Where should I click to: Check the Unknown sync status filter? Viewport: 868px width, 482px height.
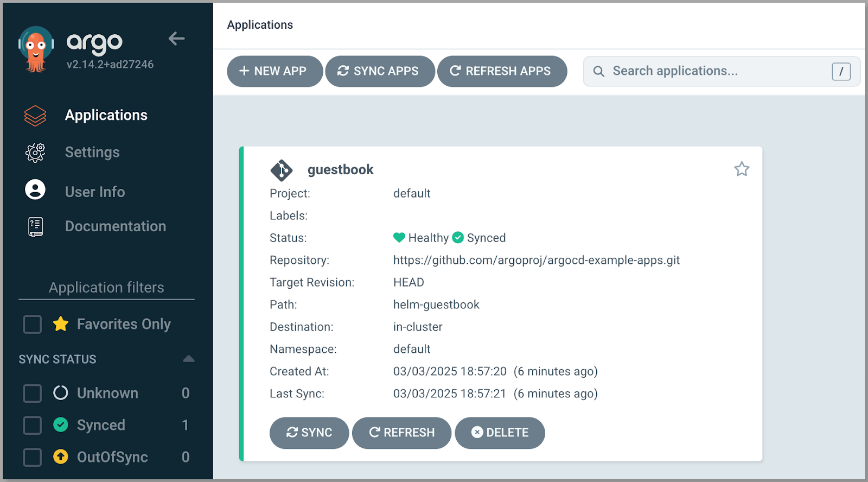pos(33,393)
